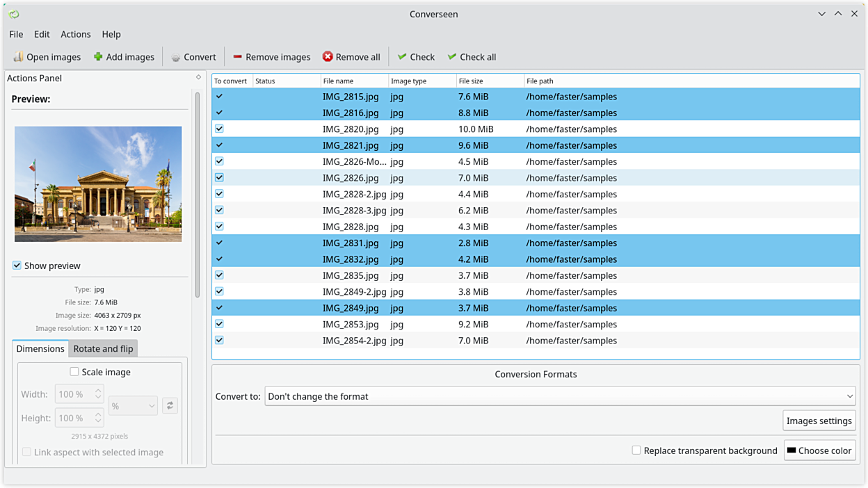
Task: Open the Convert to format dropdown
Action: pyautogui.click(x=560, y=396)
